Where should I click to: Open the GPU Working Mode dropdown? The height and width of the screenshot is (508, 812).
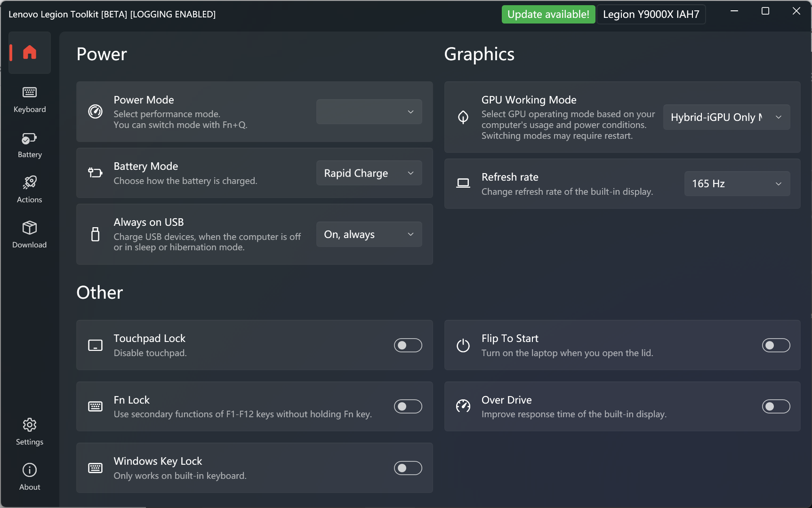[726, 117]
